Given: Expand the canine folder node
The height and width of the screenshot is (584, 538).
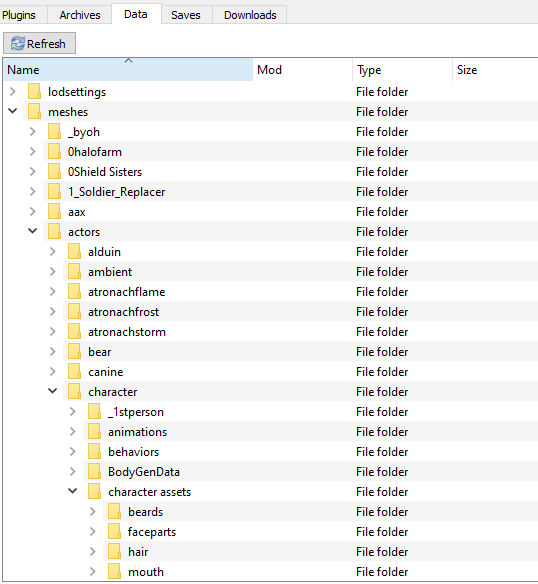Looking at the screenshot, I should [x=53, y=372].
